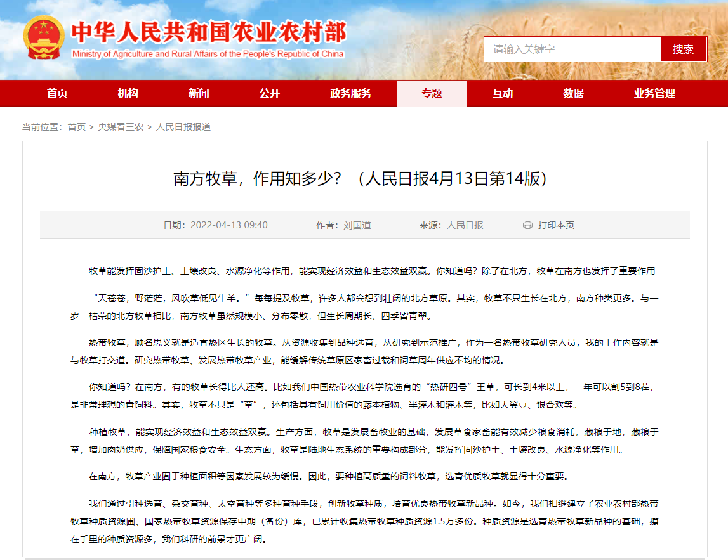
Task: Click the English ministry name subtitle
Action: (x=208, y=54)
